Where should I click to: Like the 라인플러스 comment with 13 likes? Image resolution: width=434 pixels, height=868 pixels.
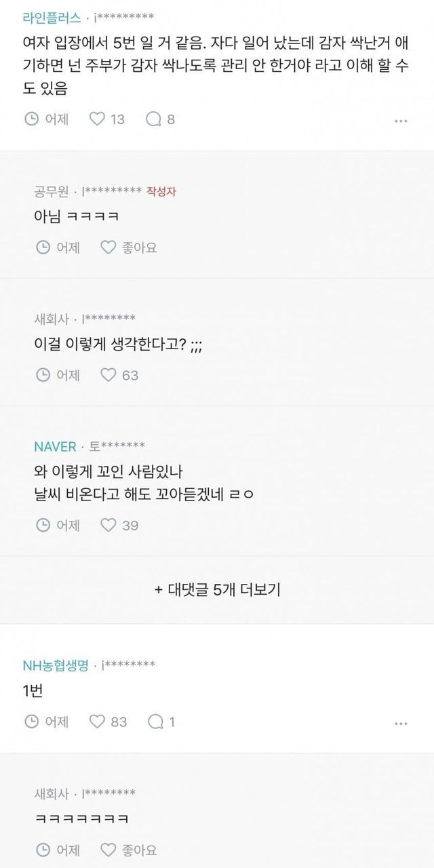(98, 119)
